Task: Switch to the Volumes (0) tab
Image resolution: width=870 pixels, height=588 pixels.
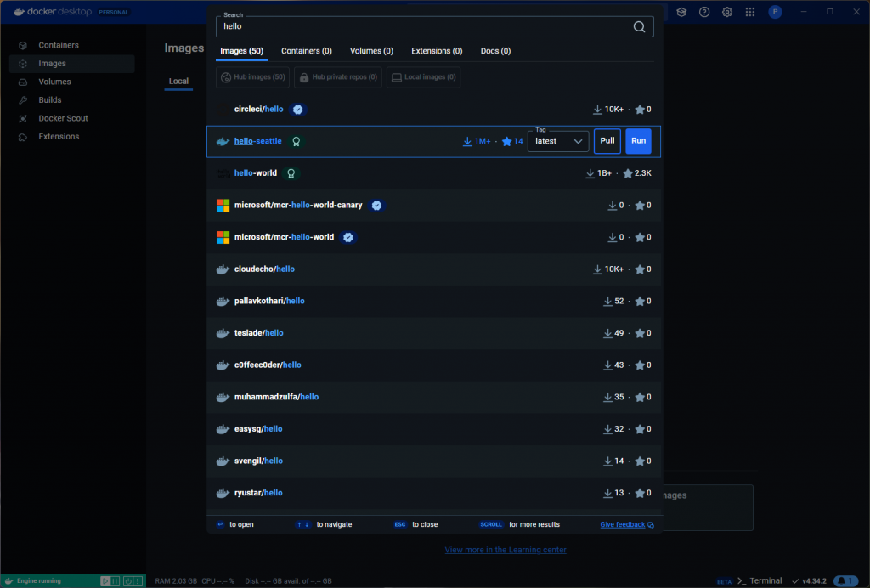Action: point(371,51)
